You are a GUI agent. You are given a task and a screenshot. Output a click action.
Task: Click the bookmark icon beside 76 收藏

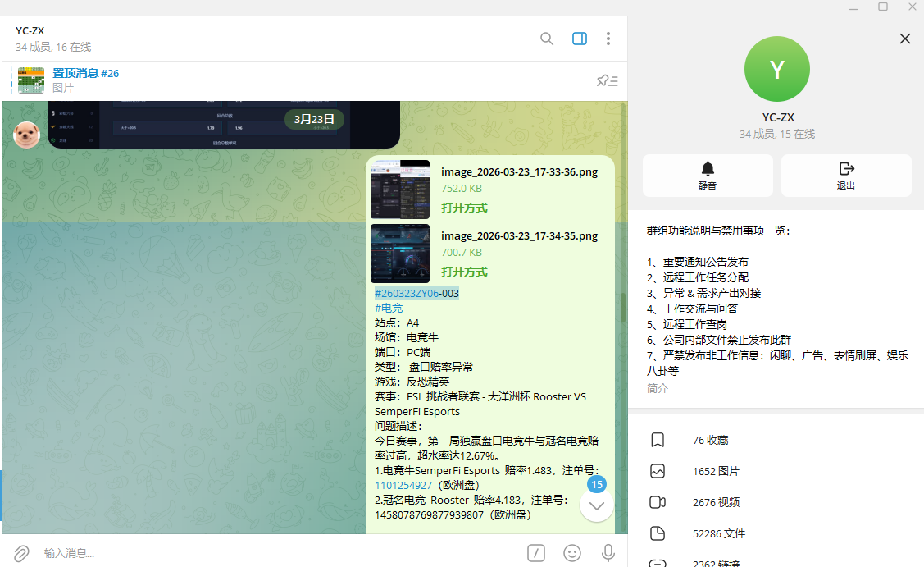tap(658, 440)
